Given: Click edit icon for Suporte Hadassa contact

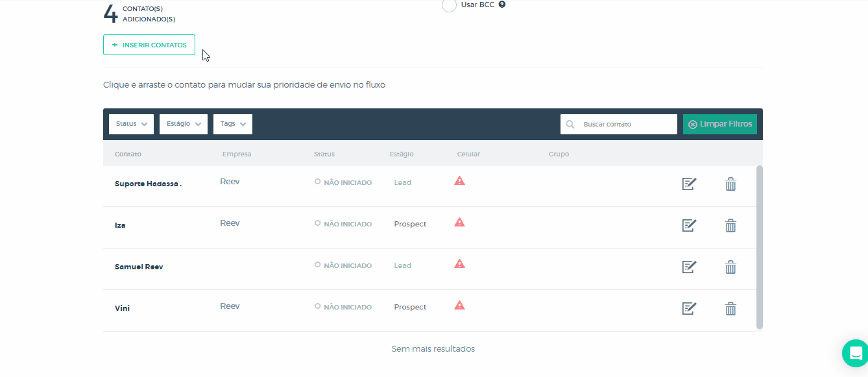Looking at the screenshot, I should tap(689, 184).
